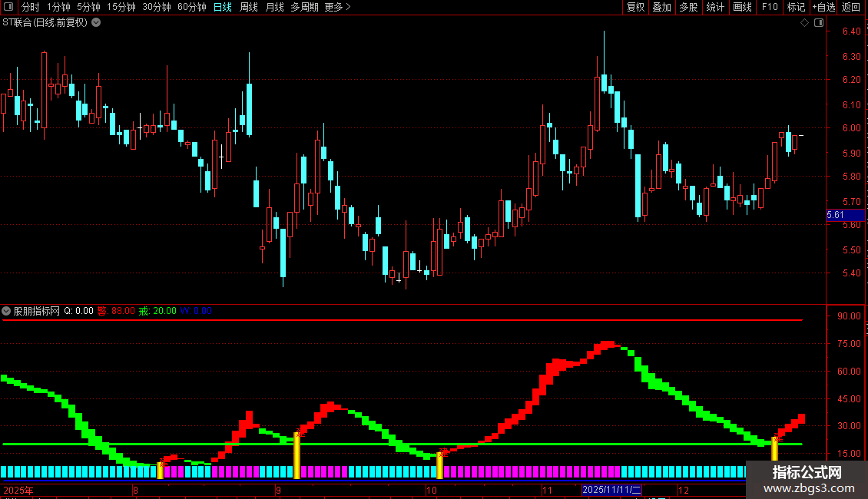The width and height of the screenshot is (868, 499).
Task: Switch to 月线 monthly chart
Action: (x=274, y=7)
